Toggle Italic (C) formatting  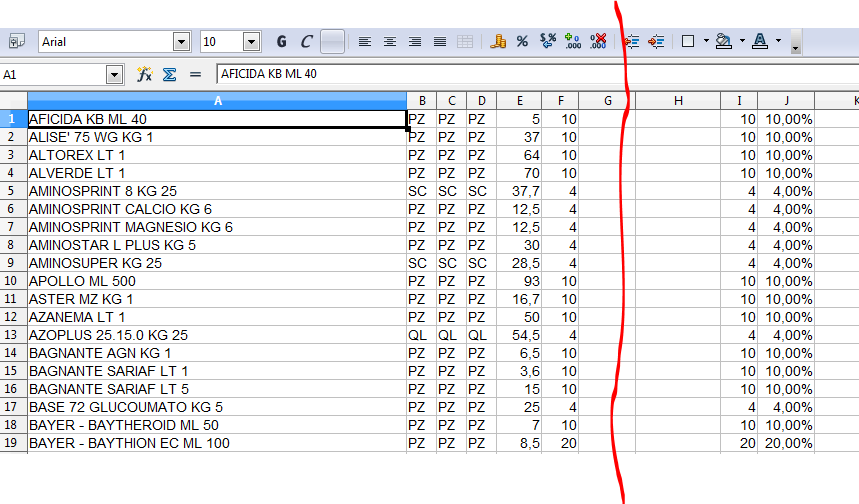coord(307,42)
